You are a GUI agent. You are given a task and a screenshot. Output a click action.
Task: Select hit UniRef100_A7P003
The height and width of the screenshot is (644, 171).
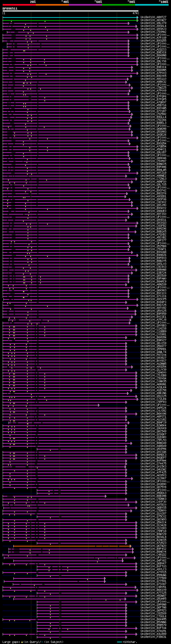153,73
